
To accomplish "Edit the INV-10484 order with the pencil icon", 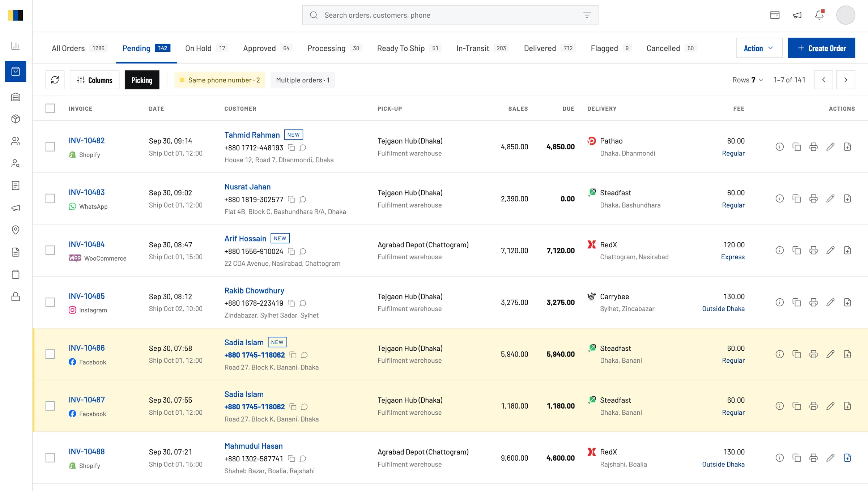I will (x=830, y=250).
